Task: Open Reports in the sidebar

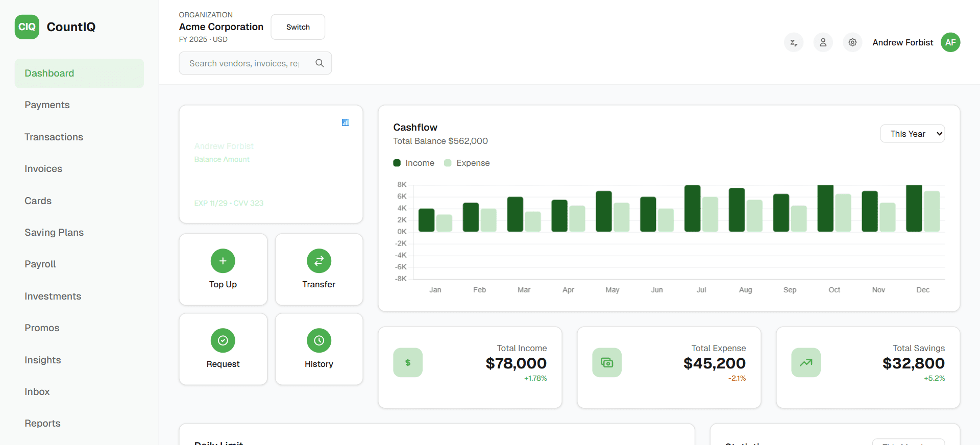Action: pyautogui.click(x=79, y=424)
